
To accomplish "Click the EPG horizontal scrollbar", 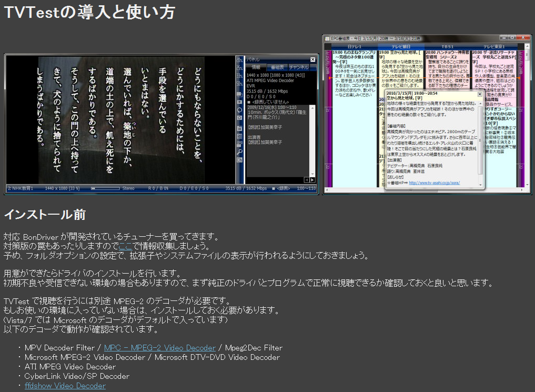I will point(425,190).
